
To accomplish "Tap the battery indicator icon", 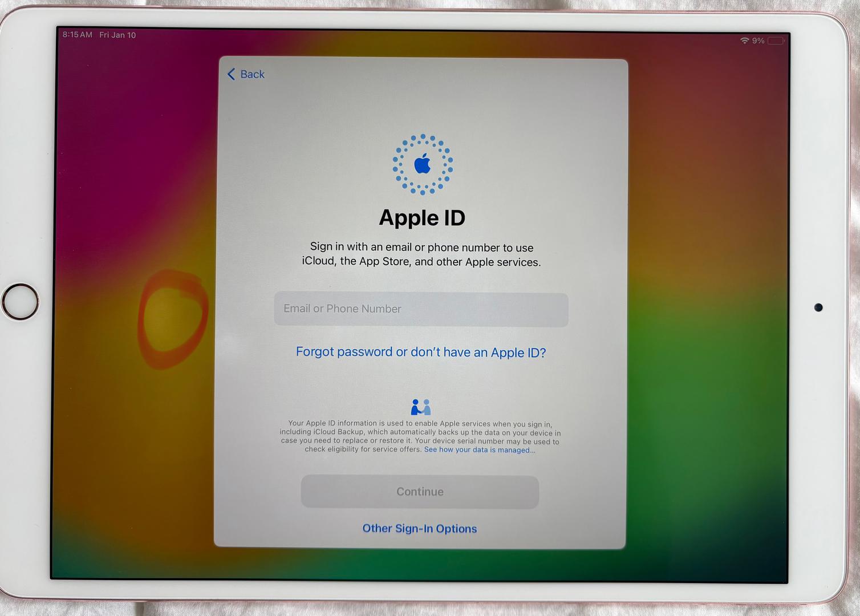I will [x=776, y=41].
